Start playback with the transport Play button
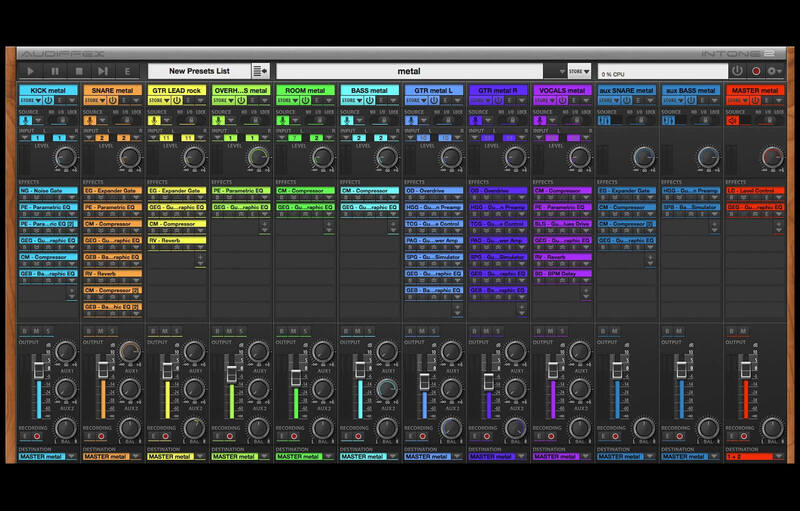Image resolution: width=800 pixels, height=511 pixels. pos(30,71)
